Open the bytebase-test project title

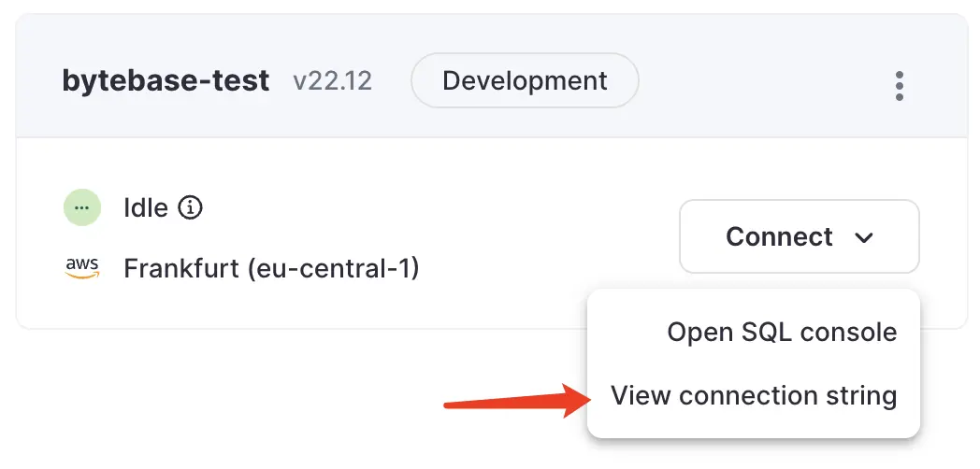[x=166, y=80]
